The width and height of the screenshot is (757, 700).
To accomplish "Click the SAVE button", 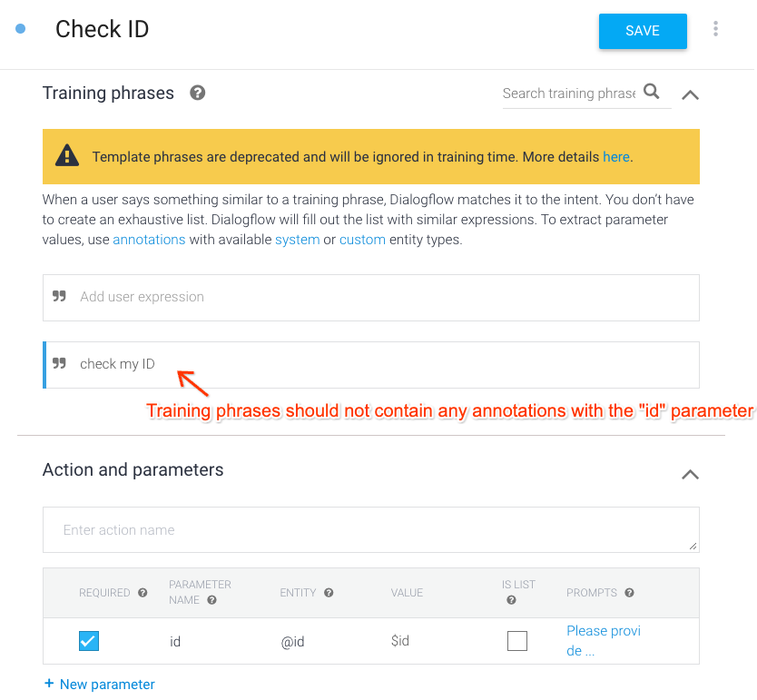I will point(643,30).
